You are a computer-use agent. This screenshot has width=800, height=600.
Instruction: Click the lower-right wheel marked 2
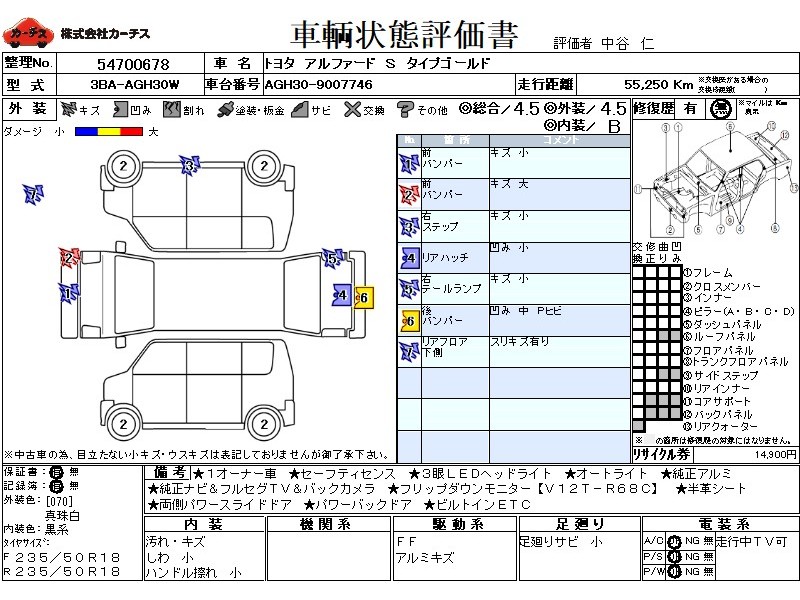[x=264, y=424]
